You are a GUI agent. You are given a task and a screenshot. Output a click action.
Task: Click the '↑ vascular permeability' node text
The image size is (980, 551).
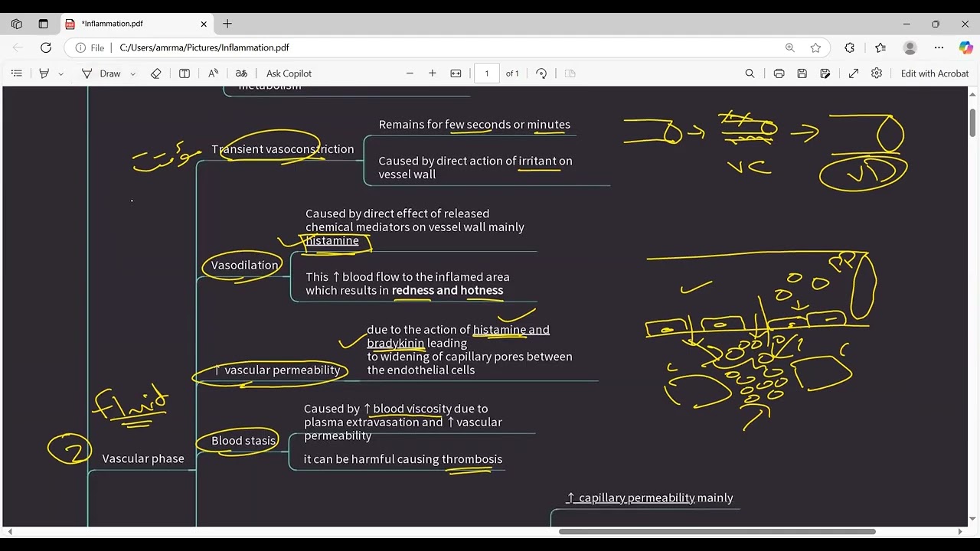coord(276,370)
